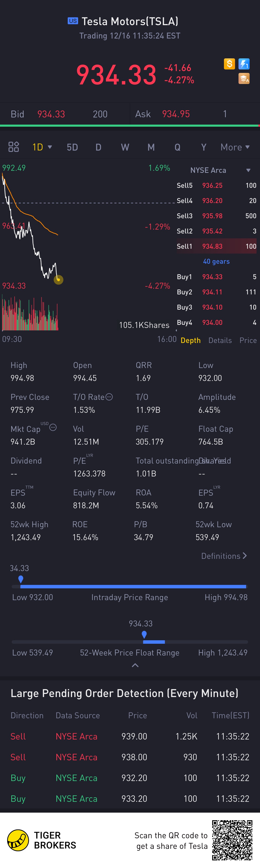Tap the Amplitude value 6.45%
Image resolution: width=260 pixels, height=868 pixels.
coord(209,410)
